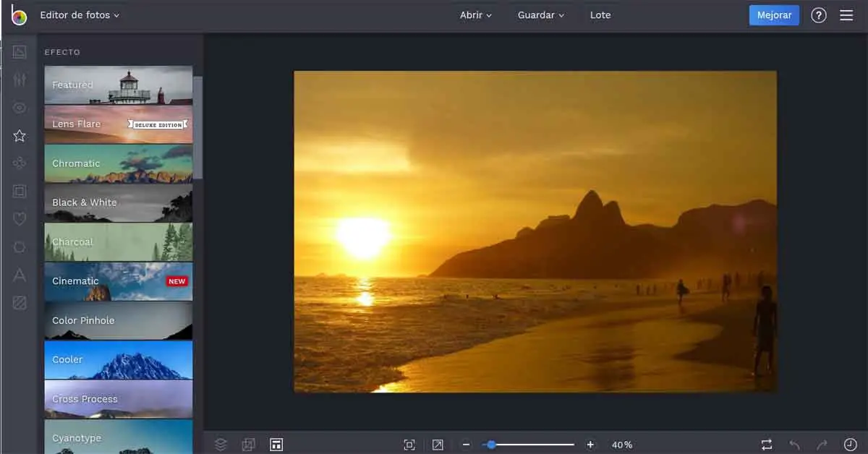Click the Layers icon in bottom bar
This screenshot has height=454, width=868.
(221, 445)
